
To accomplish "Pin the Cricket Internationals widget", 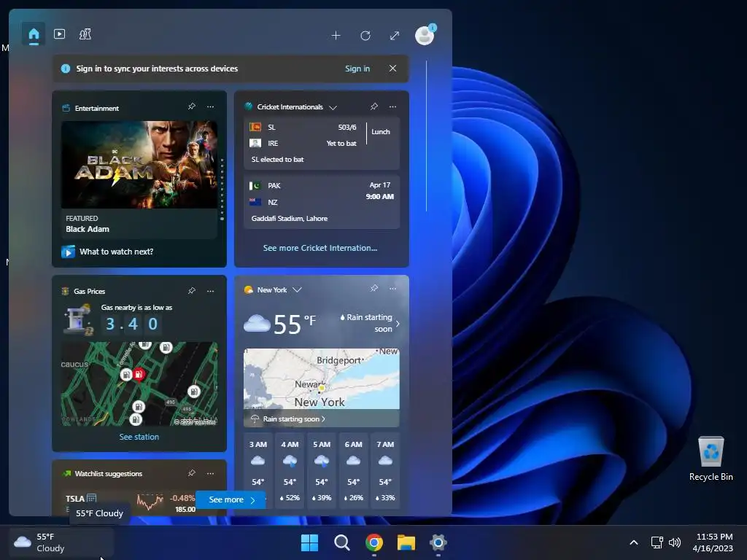I will coord(374,106).
